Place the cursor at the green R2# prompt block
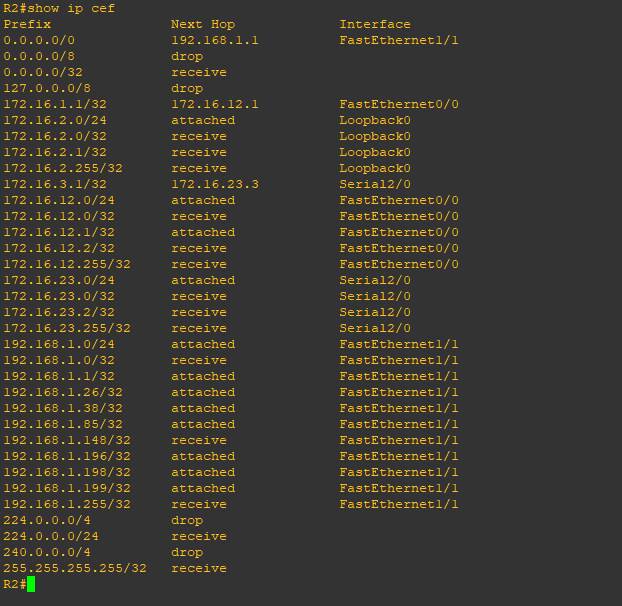The height and width of the screenshot is (606, 622). [x=31, y=584]
